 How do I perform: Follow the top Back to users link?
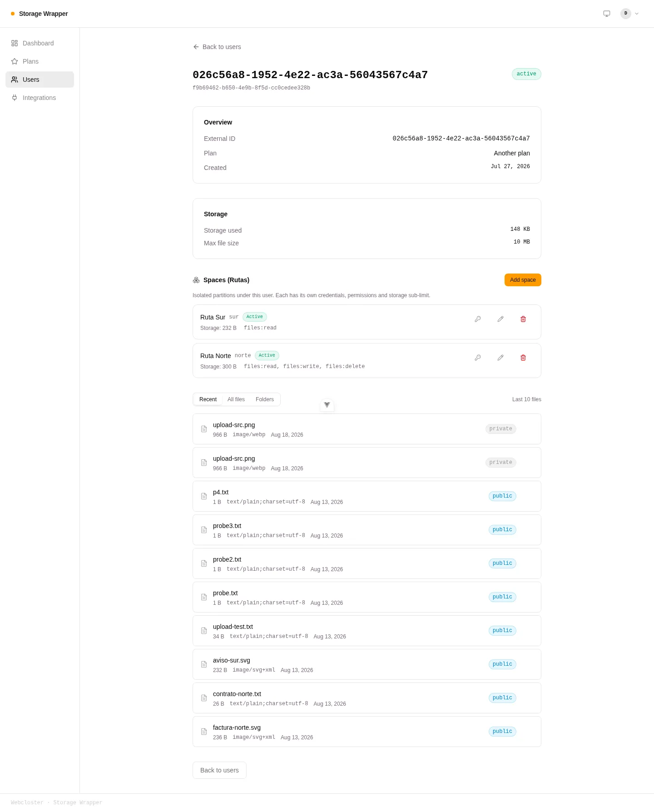coord(217,47)
